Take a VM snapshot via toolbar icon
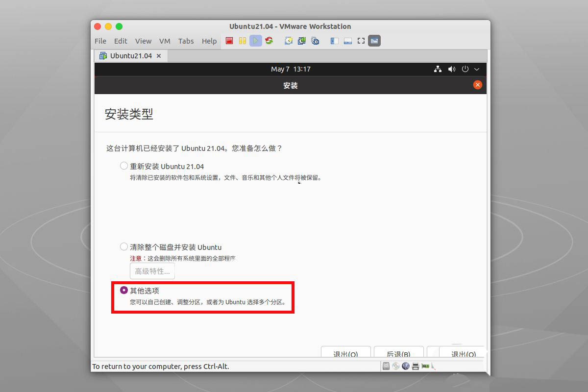This screenshot has width=588, height=392. (x=289, y=41)
